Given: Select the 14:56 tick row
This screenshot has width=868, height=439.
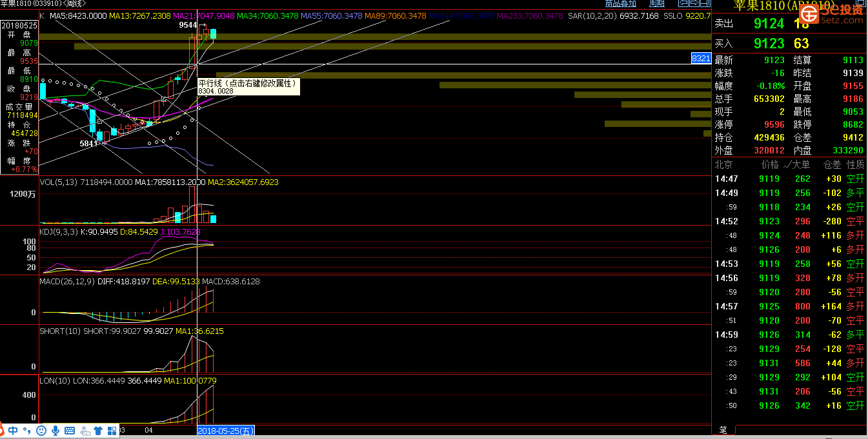Looking at the screenshot, I should click(789, 278).
